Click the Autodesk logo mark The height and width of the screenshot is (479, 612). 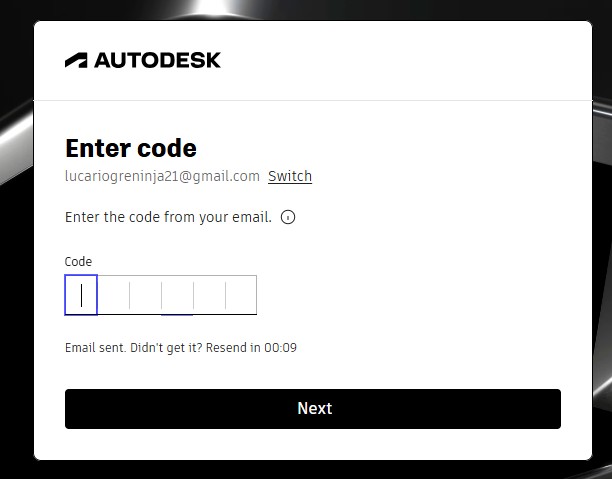click(x=77, y=60)
